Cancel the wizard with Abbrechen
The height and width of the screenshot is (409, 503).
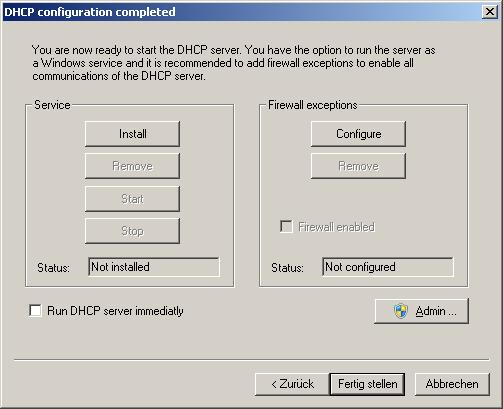point(452,384)
